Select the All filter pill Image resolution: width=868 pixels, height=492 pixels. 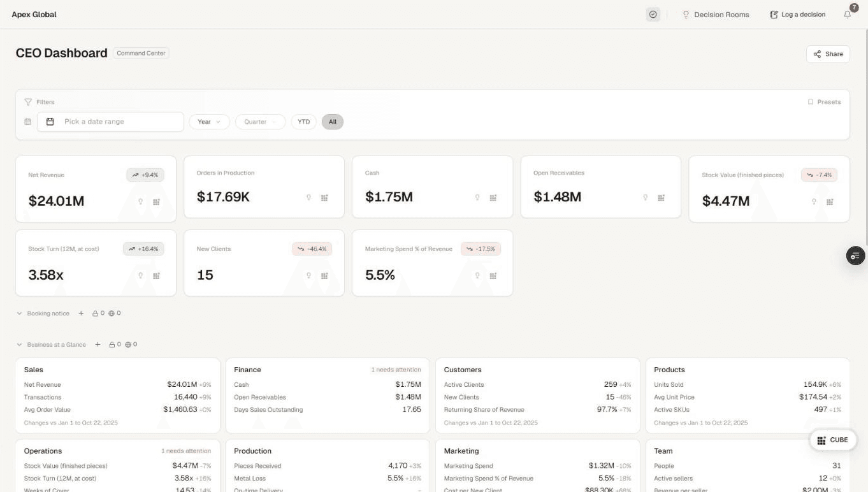(x=333, y=122)
